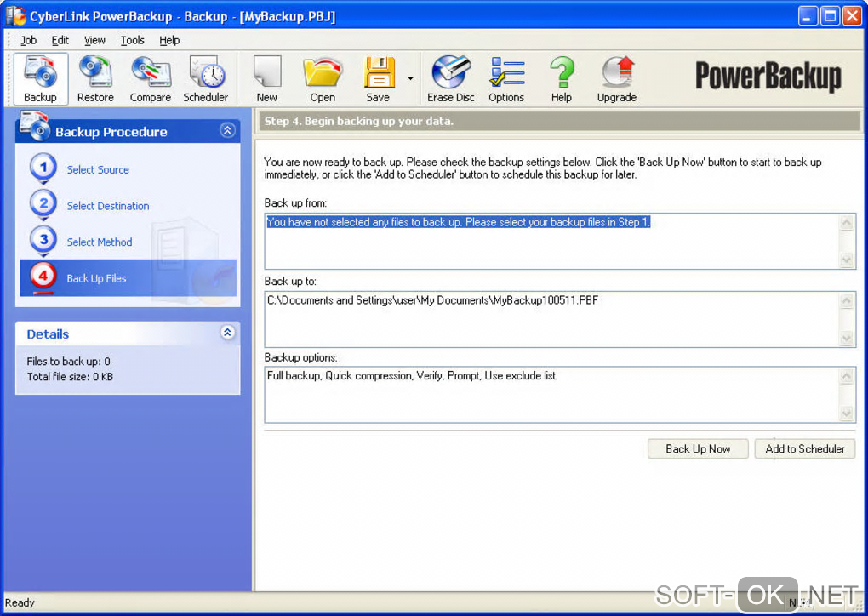Viewport: 868px width, 616px height.
Task: Click the 'Files to back up: 0' text
Action: [x=69, y=362]
